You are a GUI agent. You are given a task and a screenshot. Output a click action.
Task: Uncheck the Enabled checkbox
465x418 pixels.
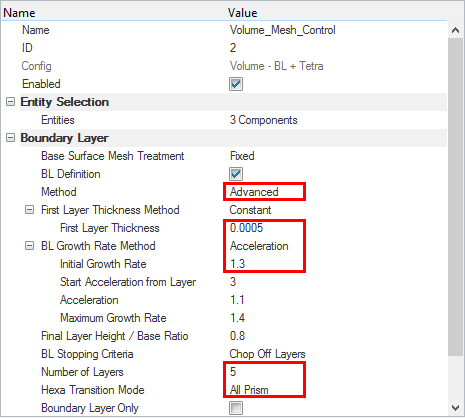click(236, 84)
